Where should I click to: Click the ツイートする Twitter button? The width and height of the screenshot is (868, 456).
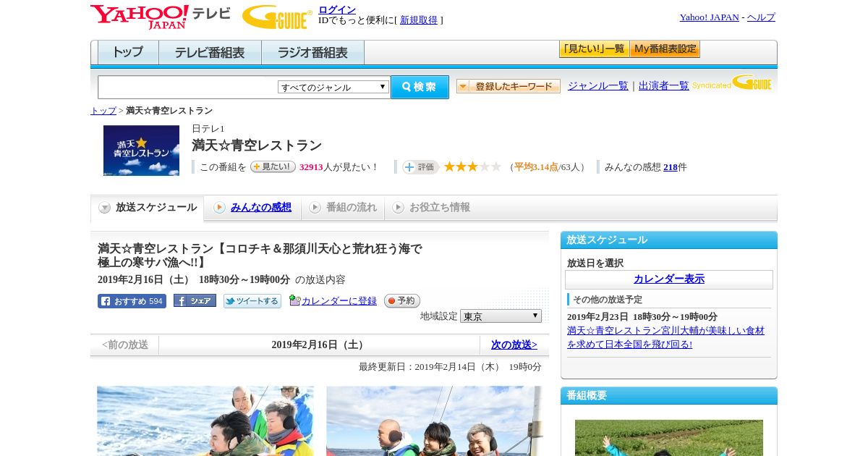[x=252, y=301]
